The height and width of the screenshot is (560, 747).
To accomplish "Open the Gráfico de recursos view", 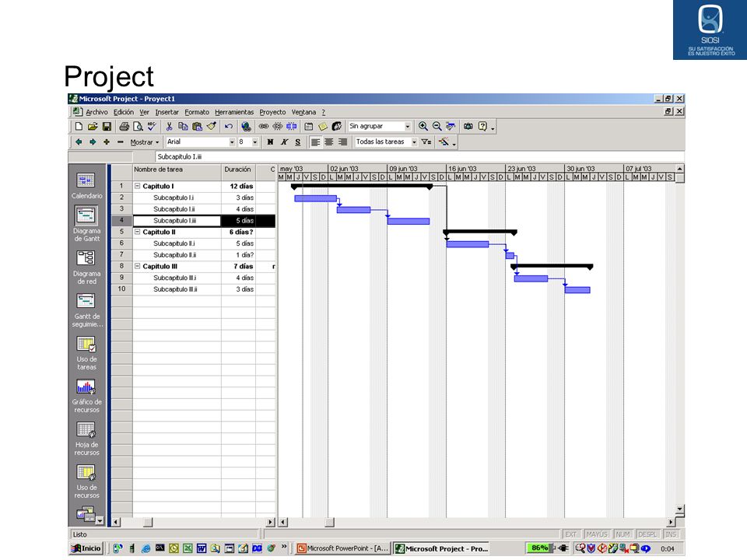I will click(x=86, y=396).
